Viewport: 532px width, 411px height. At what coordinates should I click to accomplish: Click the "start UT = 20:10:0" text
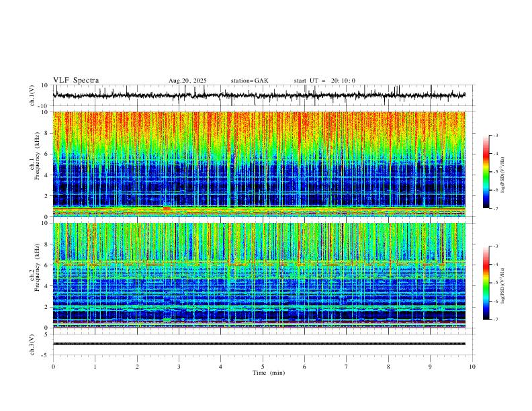(x=324, y=81)
